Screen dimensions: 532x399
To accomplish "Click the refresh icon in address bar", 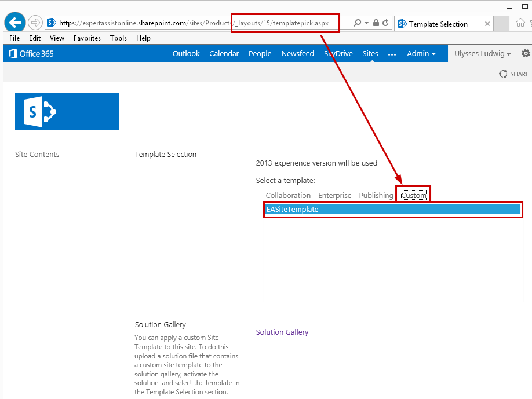I will tap(385, 23).
